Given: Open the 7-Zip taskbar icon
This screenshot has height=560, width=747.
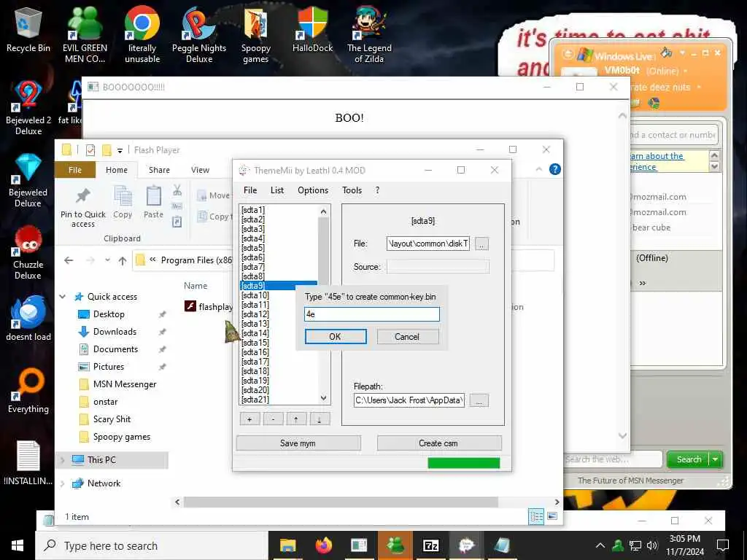Looking at the screenshot, I should coord(430,545).
